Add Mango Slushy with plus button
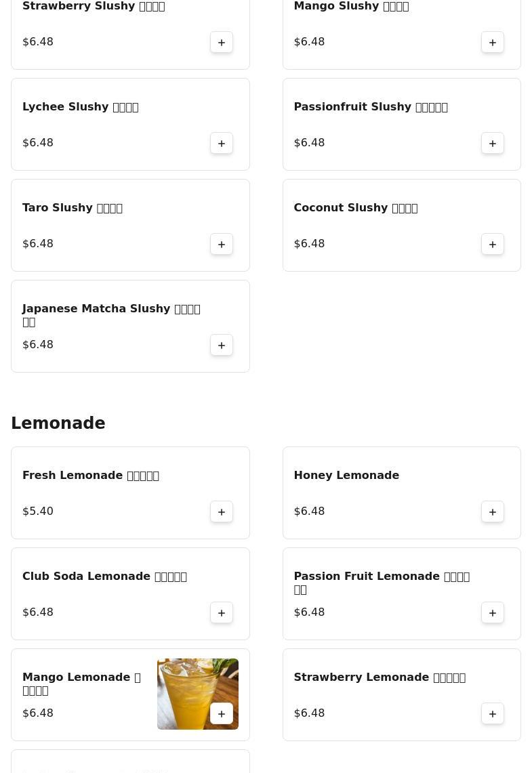This screenshot has height=773, width=532. 493,42
